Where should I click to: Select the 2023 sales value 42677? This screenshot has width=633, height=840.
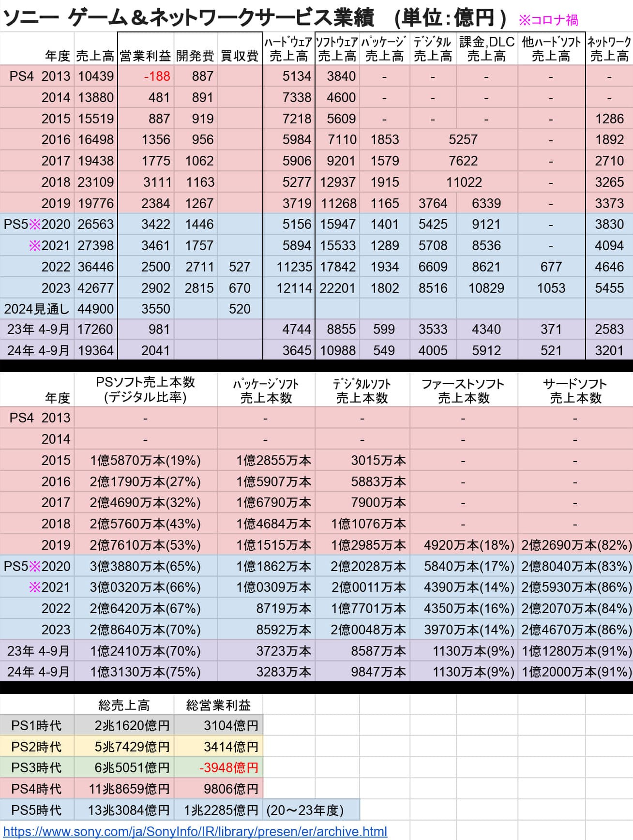click(x=95, y=288)
